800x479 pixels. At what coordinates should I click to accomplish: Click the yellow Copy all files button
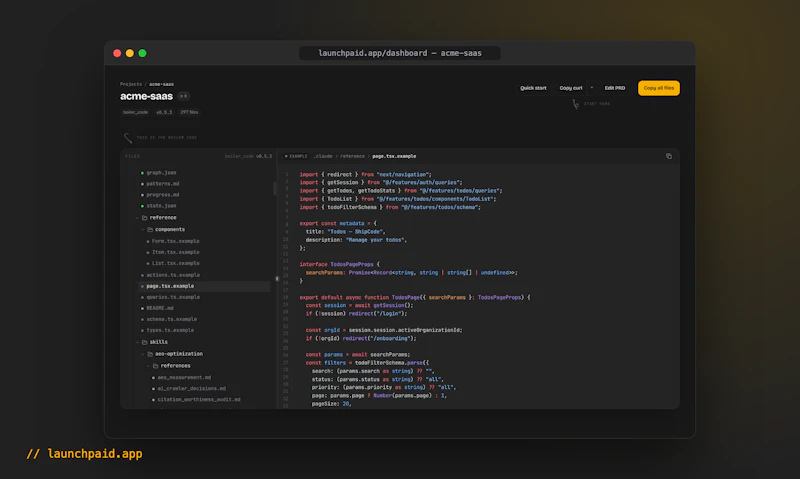[659, 88]
